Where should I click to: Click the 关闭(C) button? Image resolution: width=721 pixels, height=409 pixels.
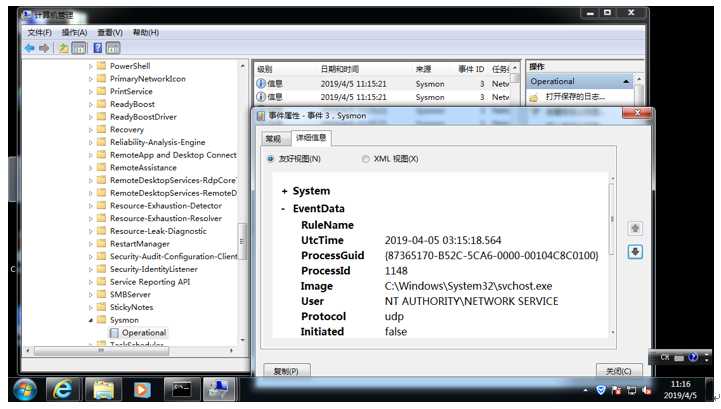(x=619, y=371)
